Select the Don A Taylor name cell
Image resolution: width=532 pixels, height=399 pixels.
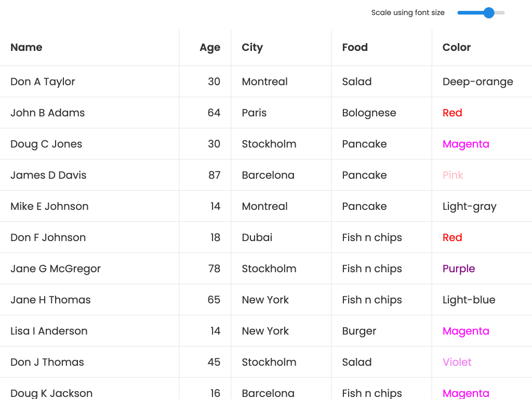43,82
